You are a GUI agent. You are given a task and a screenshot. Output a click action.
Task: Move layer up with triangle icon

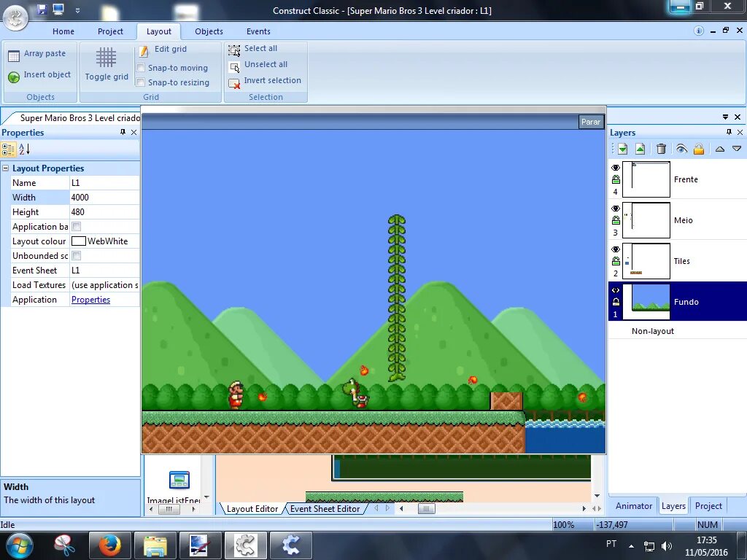pyautogui.click(x=720, y=149)
